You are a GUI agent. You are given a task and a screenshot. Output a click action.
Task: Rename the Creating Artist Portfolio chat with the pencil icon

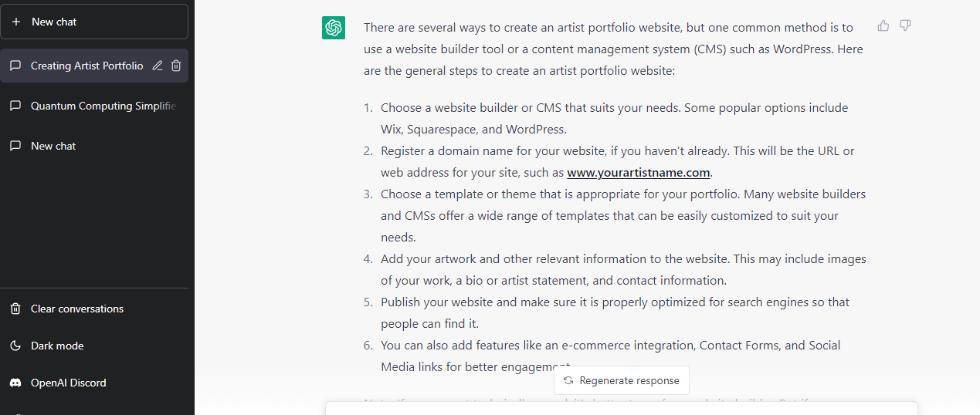coord(158,66)
